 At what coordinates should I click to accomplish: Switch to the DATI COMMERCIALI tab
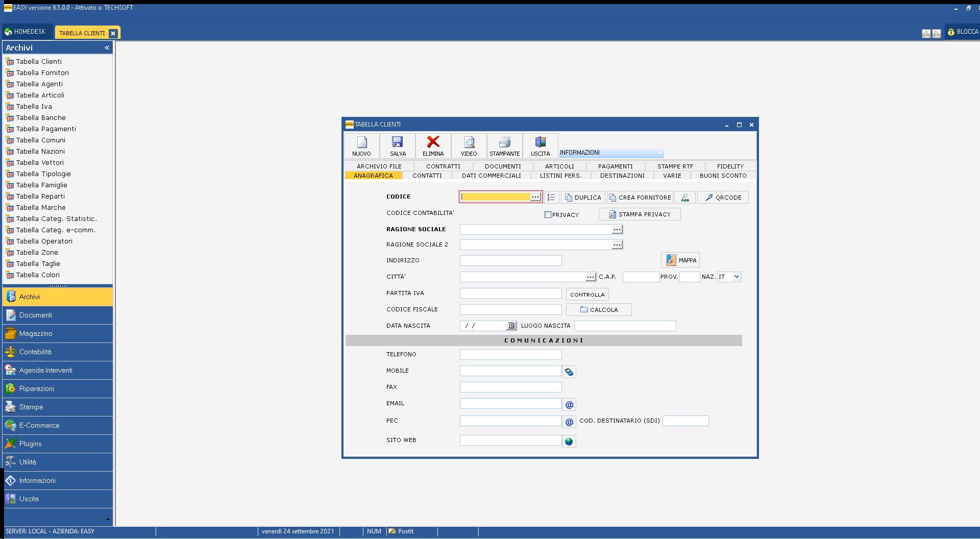coord(491,176)
